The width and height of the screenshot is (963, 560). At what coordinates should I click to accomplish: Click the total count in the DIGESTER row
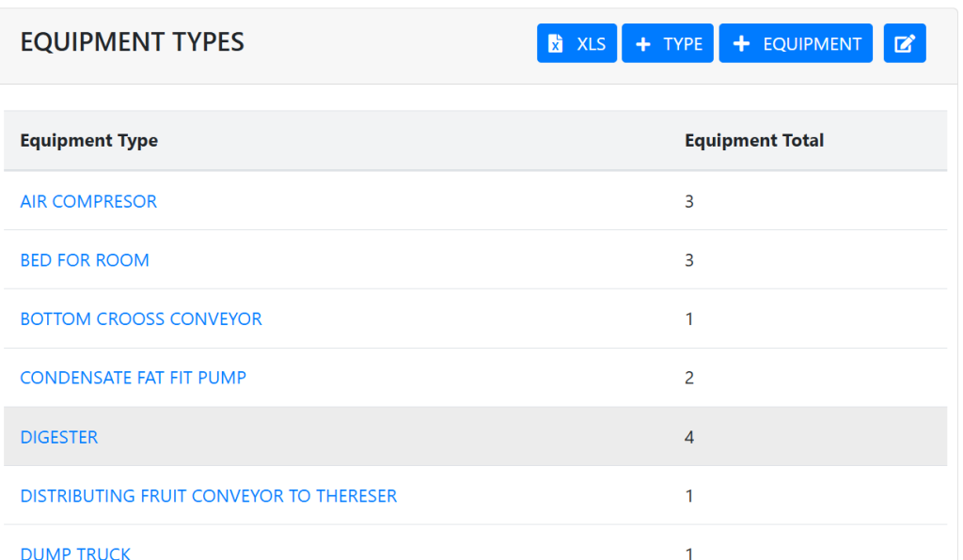point(689,437)
